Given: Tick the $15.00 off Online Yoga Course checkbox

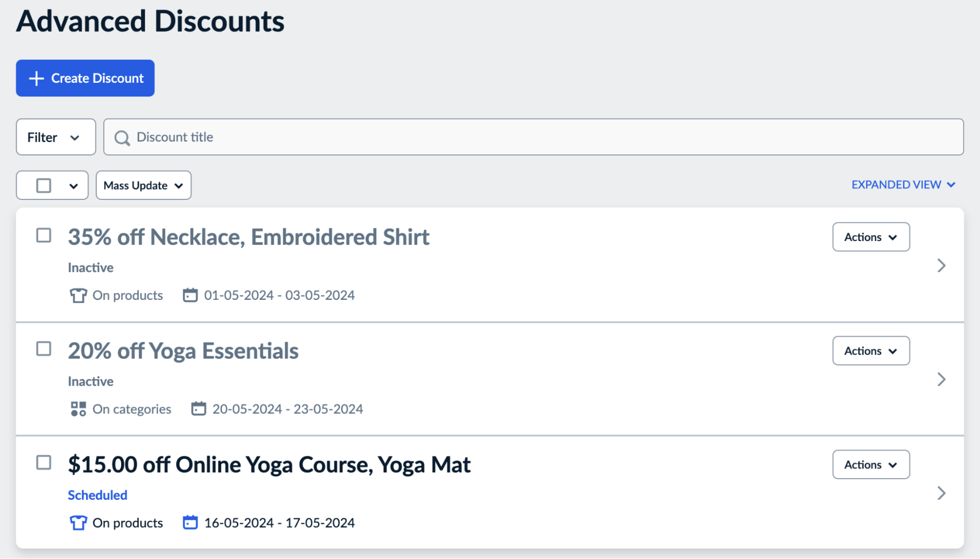Looking at the screenshot, I should 44,463.
